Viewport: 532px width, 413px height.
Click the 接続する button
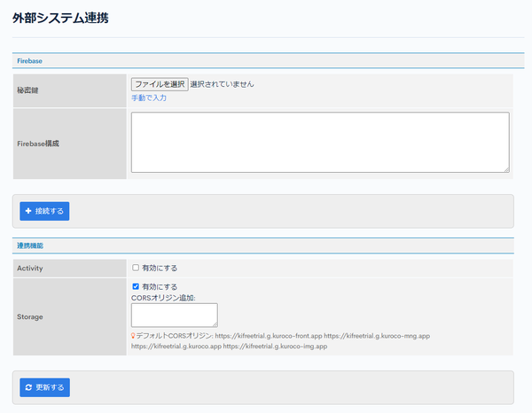click(x=44, y=211)
